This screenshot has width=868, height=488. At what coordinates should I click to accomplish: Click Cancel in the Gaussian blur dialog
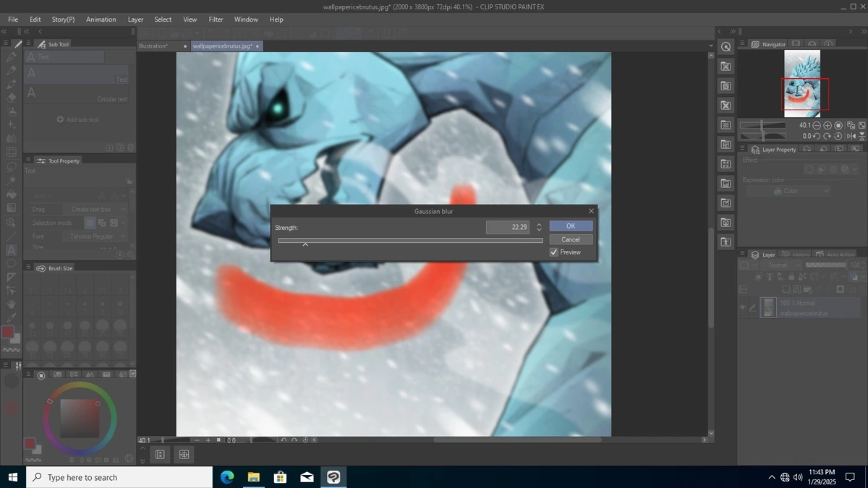[571, 239]
